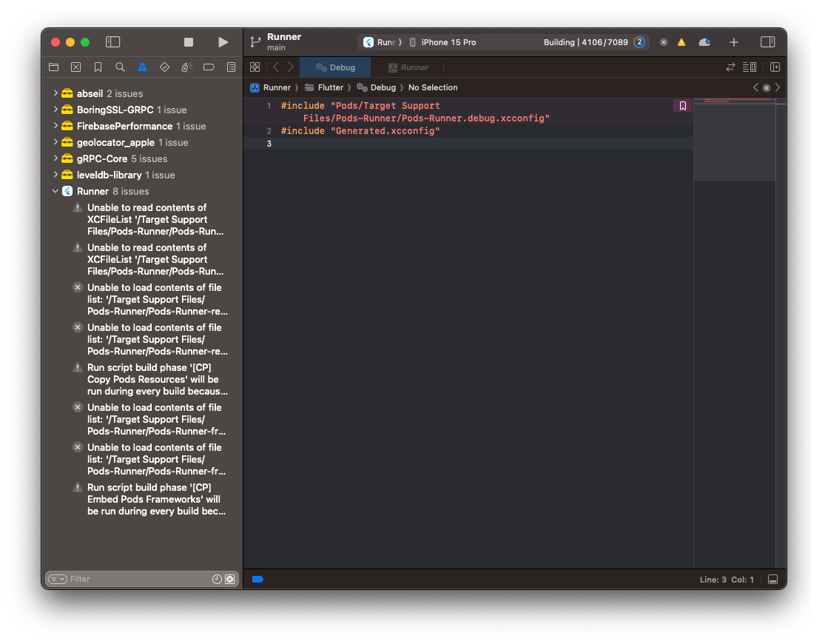Toggle code review swap arrows

(x=730, y=67)
